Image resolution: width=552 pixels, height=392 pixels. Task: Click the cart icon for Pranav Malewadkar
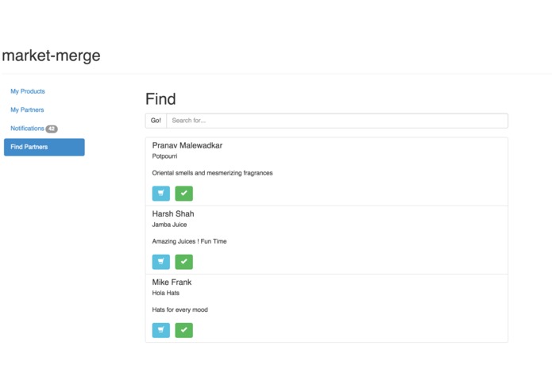pyautogui.click(x=161, y=194)
